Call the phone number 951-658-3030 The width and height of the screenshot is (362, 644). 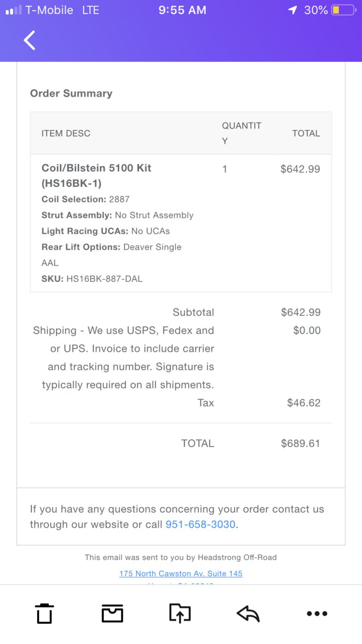(200, 524)
